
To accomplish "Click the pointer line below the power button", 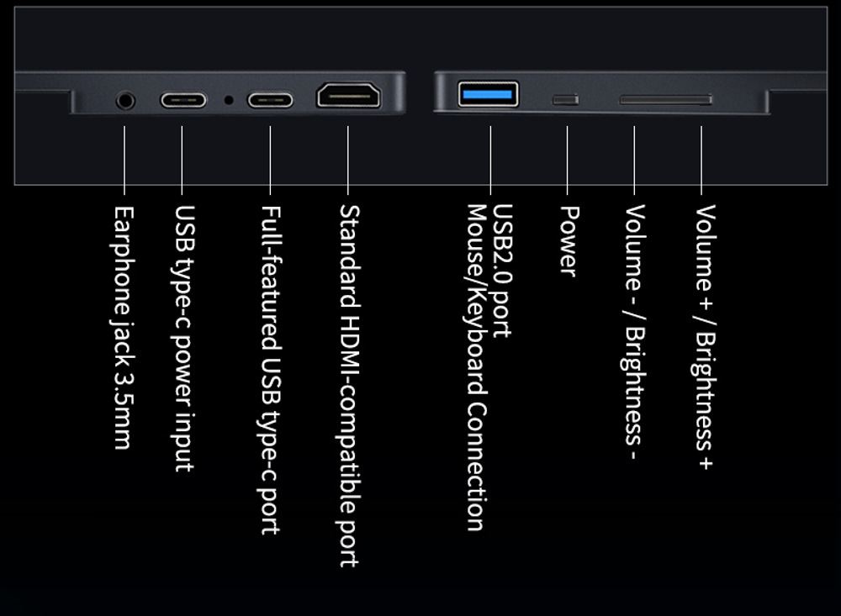I will pos(567,161).
